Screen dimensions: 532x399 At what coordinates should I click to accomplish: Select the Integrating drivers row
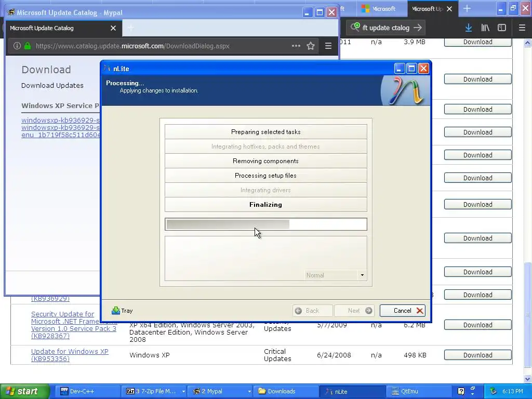click(x=265, y=190)
